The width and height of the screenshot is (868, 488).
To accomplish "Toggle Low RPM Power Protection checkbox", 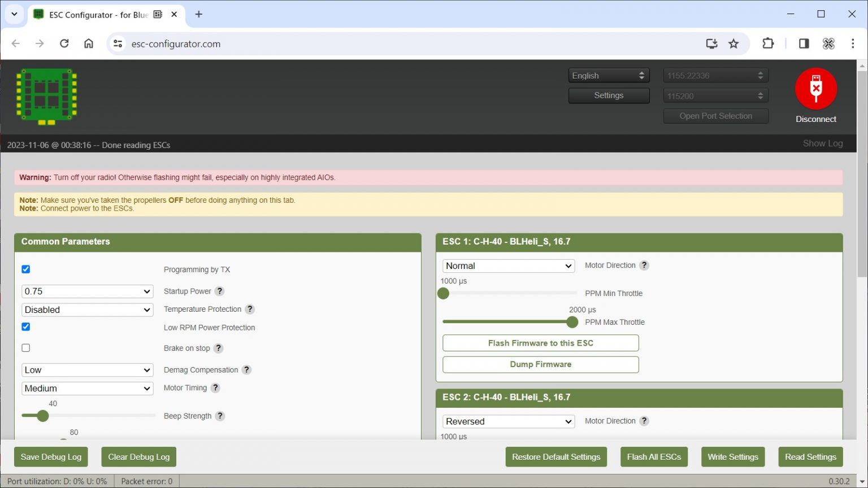I will 26,326.
